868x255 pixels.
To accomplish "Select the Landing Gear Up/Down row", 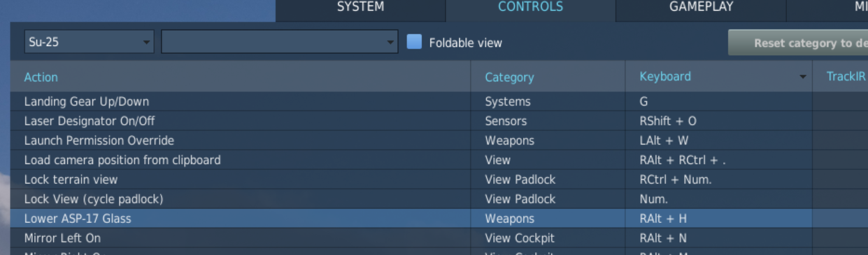I will (439, 101).
